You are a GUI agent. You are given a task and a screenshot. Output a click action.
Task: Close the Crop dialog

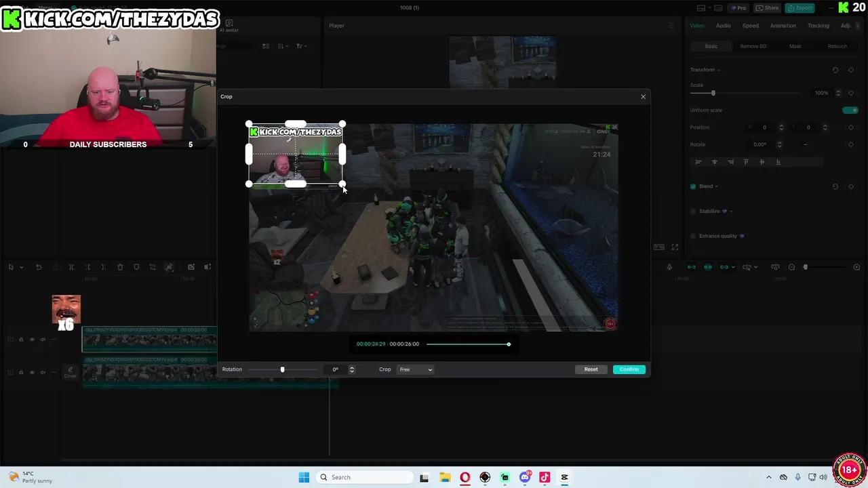point(644,96)
